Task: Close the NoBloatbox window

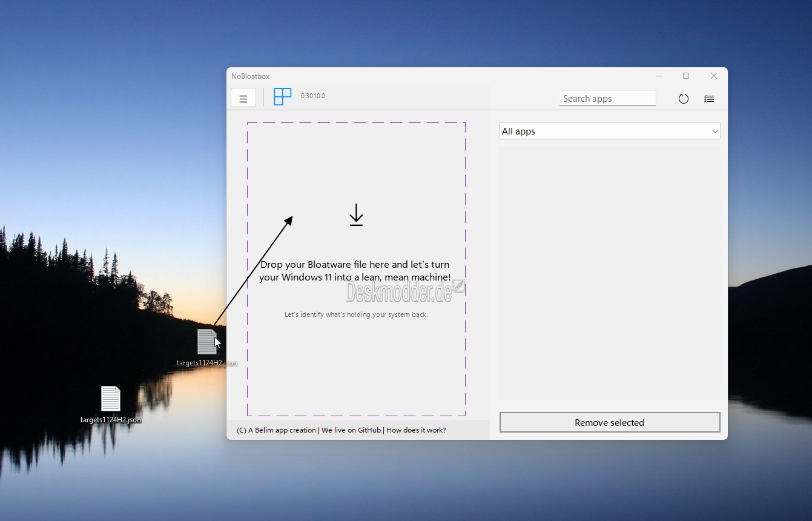Action: 714,76
